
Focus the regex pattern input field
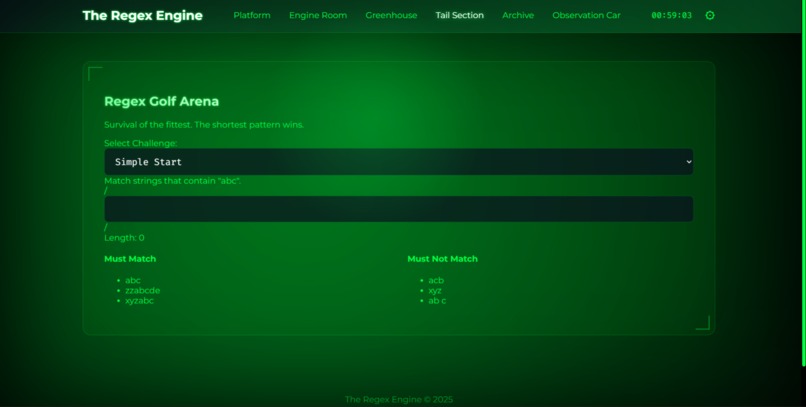click(x=398, y=209)
